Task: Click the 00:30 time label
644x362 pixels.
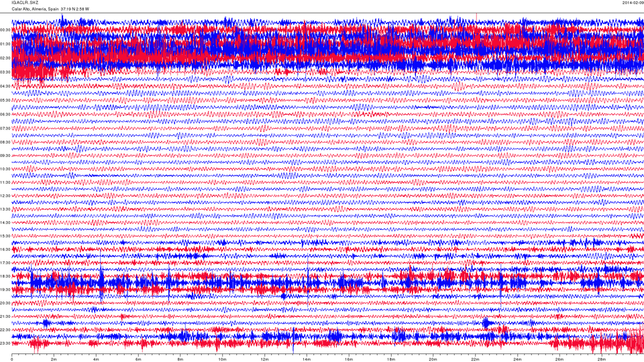Action: [x=5, y=30]
